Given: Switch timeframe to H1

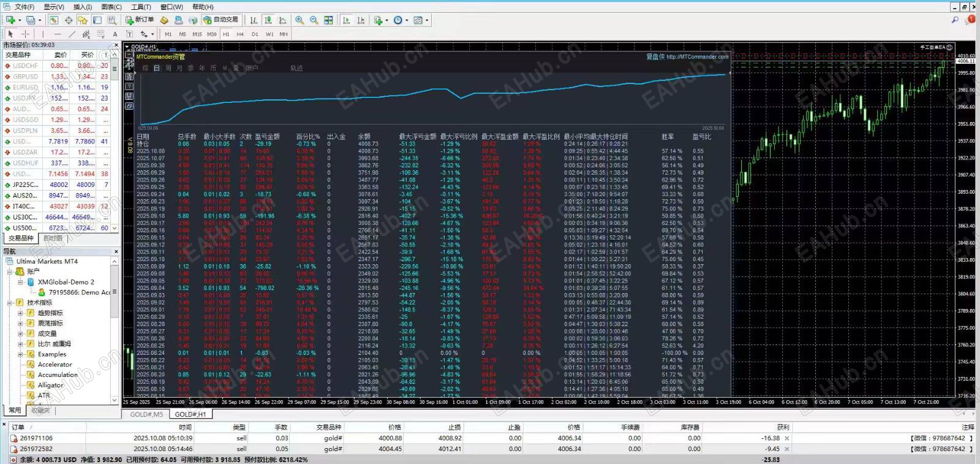Looking at the screenshot, I should point(226,34).
